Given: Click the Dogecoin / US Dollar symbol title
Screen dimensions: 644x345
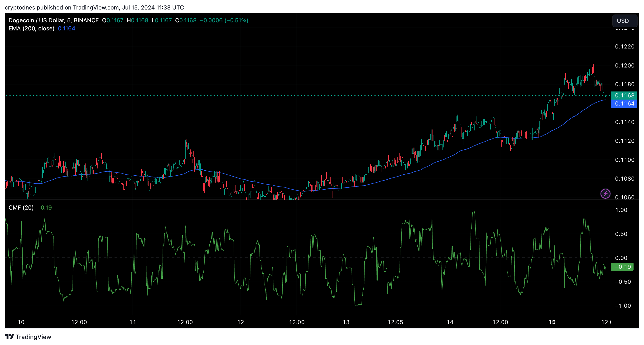Looking at the screenshot, I should 53,20.
